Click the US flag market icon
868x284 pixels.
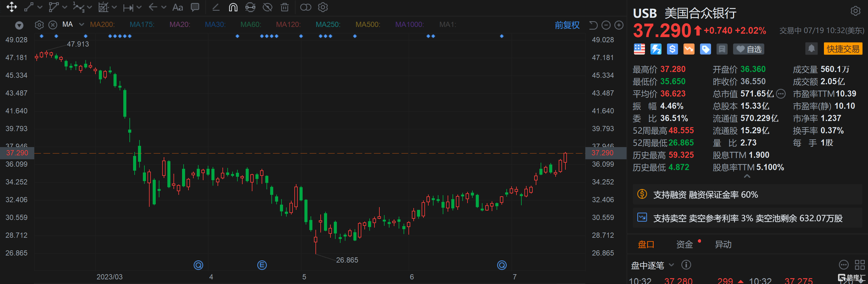[639, 49]
